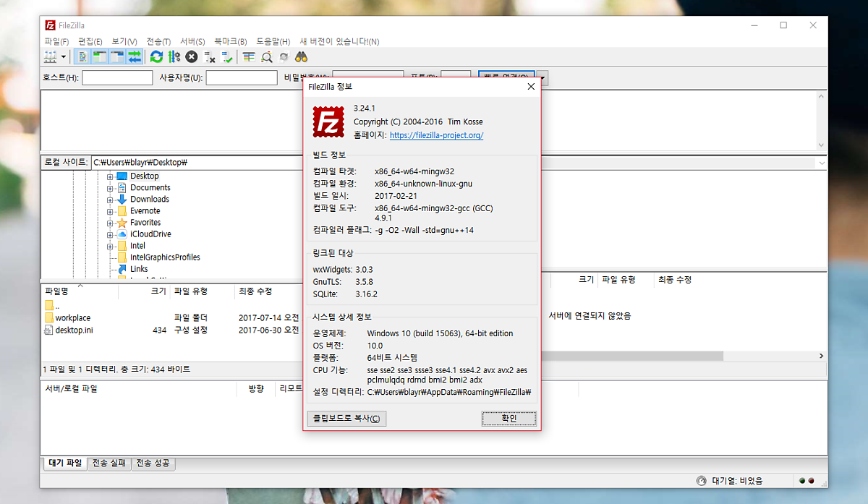Expand the Intel tree node

click(110, 246)
